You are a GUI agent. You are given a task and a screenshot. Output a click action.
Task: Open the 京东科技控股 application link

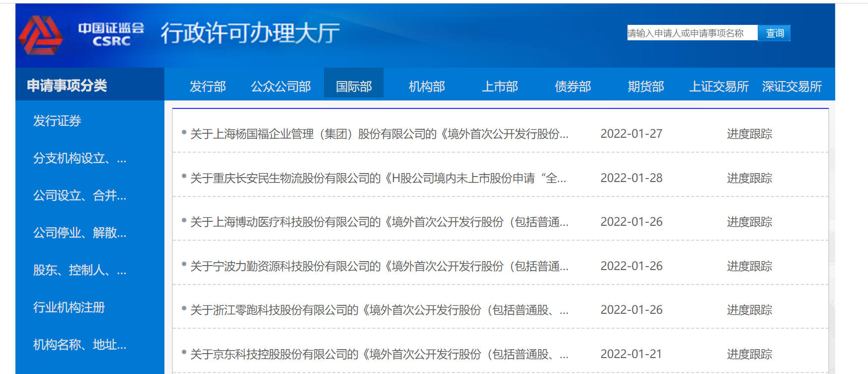click(379, 354)
